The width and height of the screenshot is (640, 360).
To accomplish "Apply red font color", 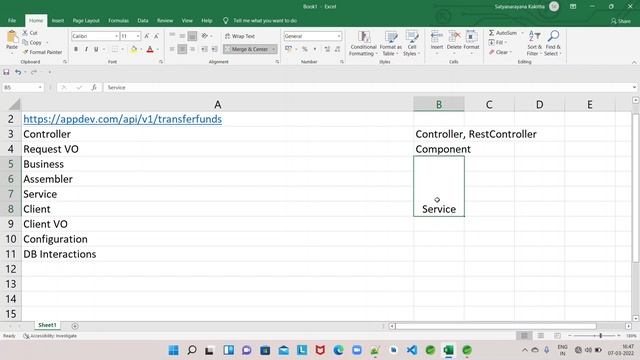I will coord(150,49).
